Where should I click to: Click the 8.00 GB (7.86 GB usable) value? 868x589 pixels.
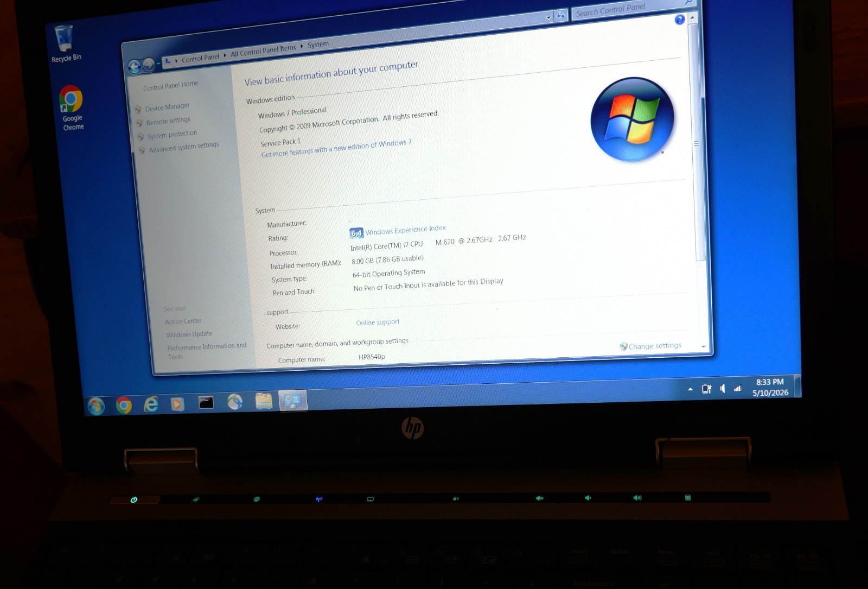[x=387, y=259]
